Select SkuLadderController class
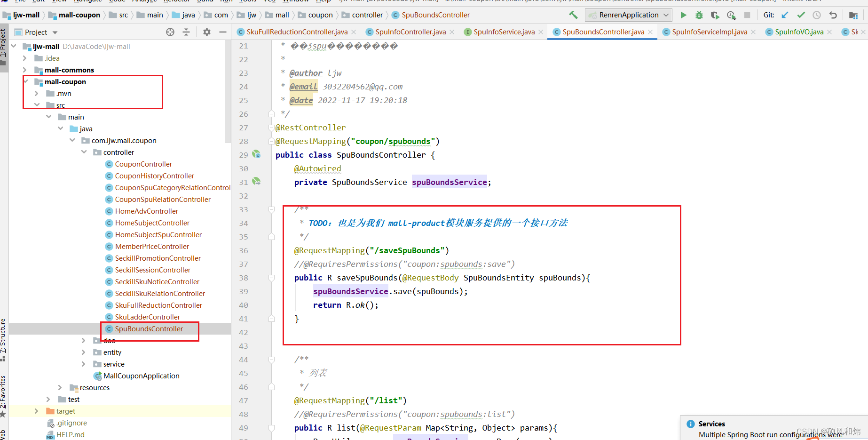 point(148,317)
